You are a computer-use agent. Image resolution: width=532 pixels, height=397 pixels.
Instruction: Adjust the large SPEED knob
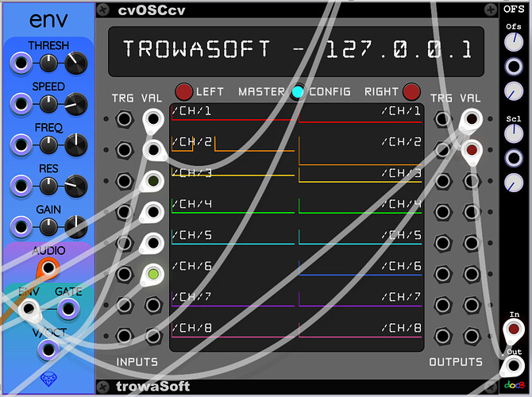pos(76,104)
